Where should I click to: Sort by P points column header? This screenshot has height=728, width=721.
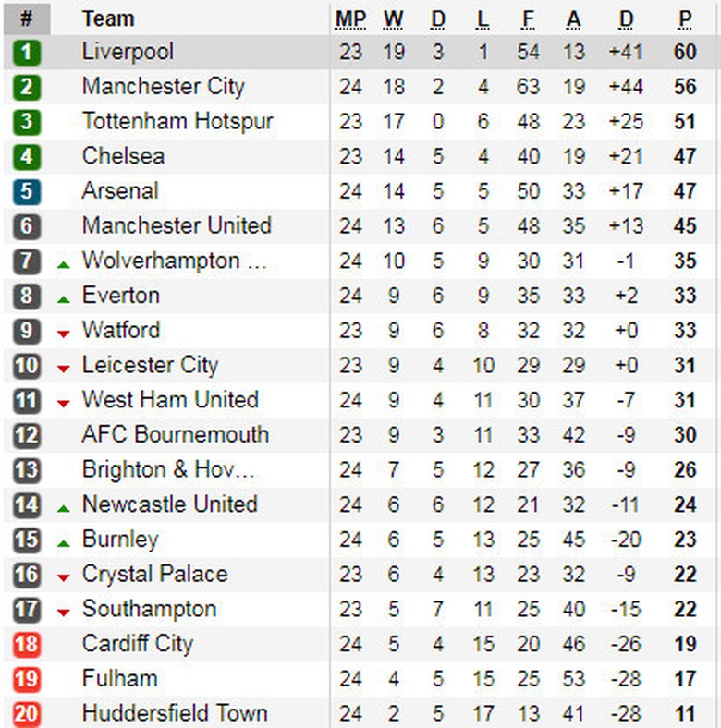(x=685, y=18)
